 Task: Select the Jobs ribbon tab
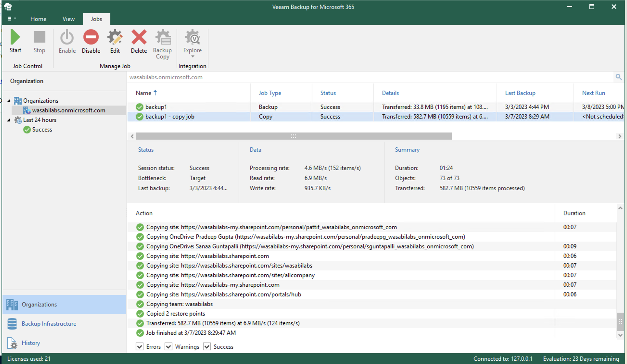(96, 19)
